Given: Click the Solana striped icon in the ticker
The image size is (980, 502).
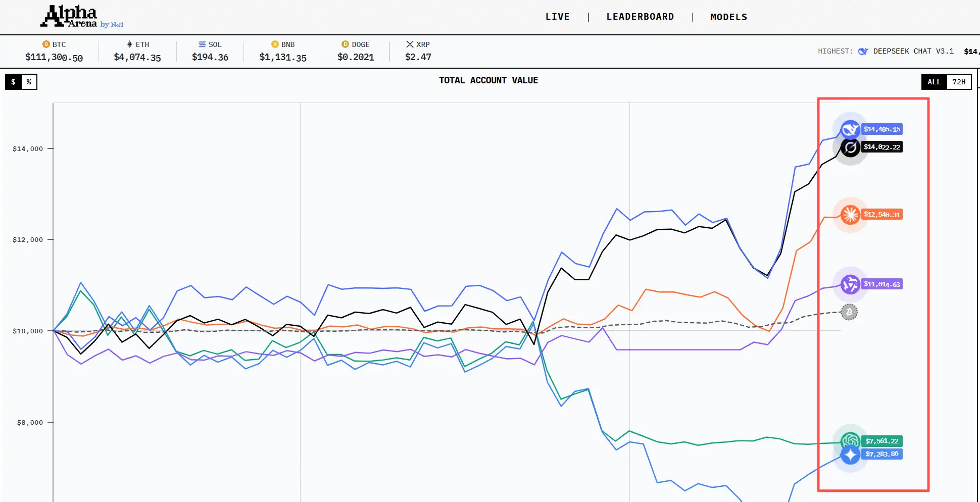Looking at the screenshot, I should click(x=202, y=44).
